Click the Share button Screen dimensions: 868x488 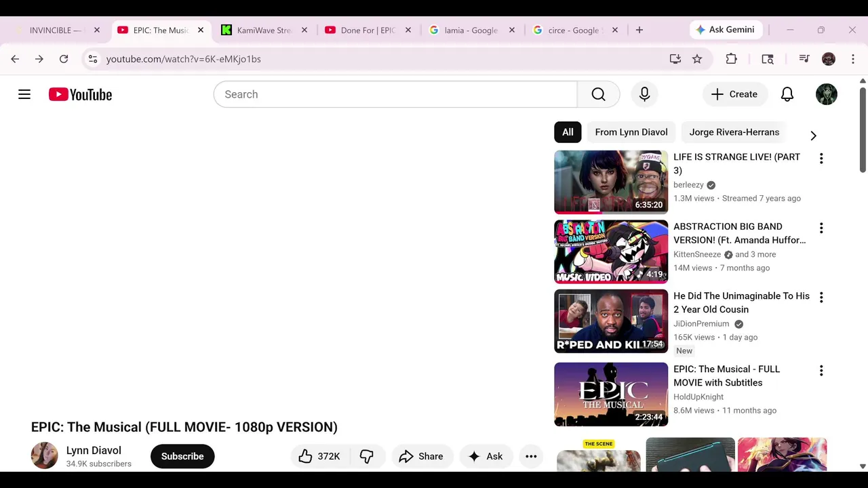click(x=421, y=456)
